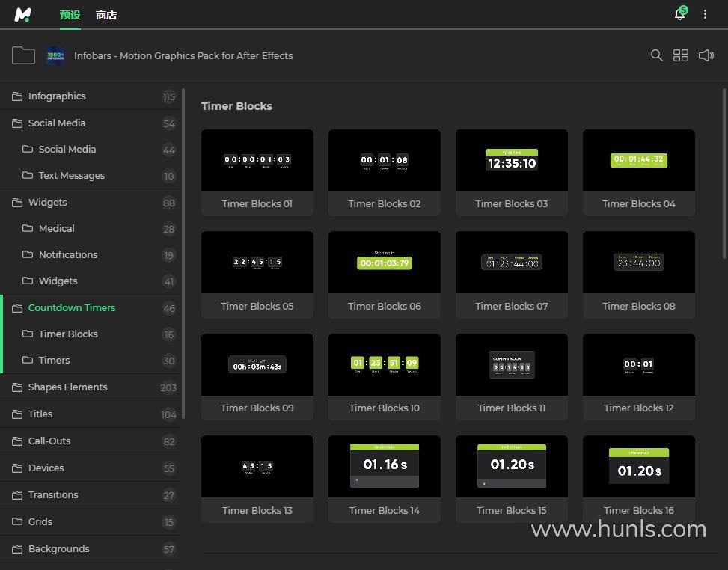This screenshot has width=728, height=570.
Task: Select the Timer Blocks 14 preset thumbnail
Action: click(385, 467)
